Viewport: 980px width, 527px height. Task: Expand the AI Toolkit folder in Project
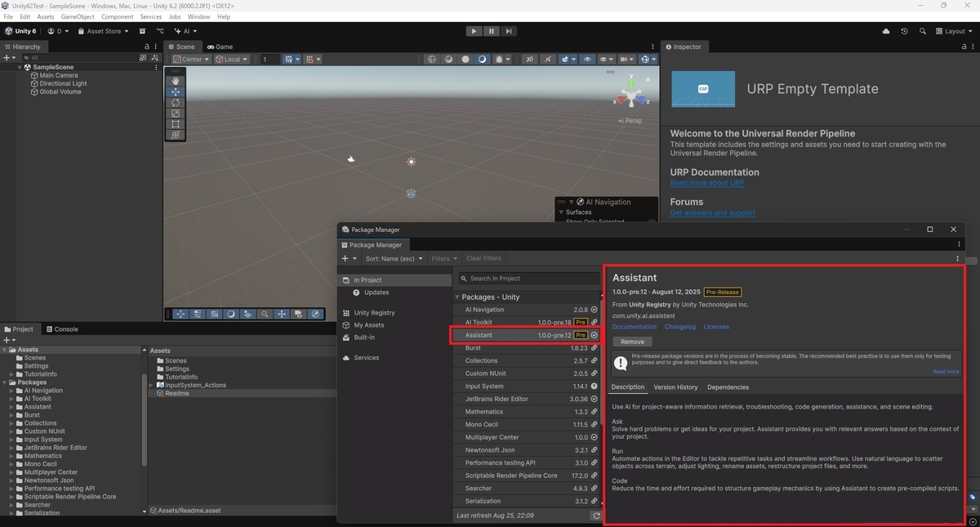12,399
